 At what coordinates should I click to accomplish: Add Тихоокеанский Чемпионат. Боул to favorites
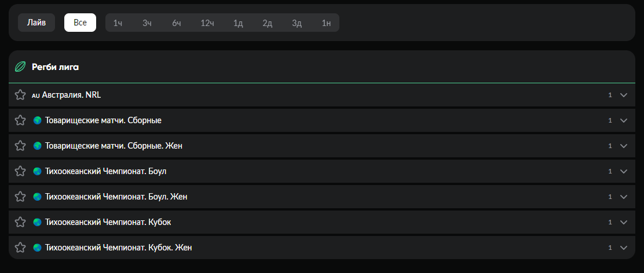pos(20,171)
